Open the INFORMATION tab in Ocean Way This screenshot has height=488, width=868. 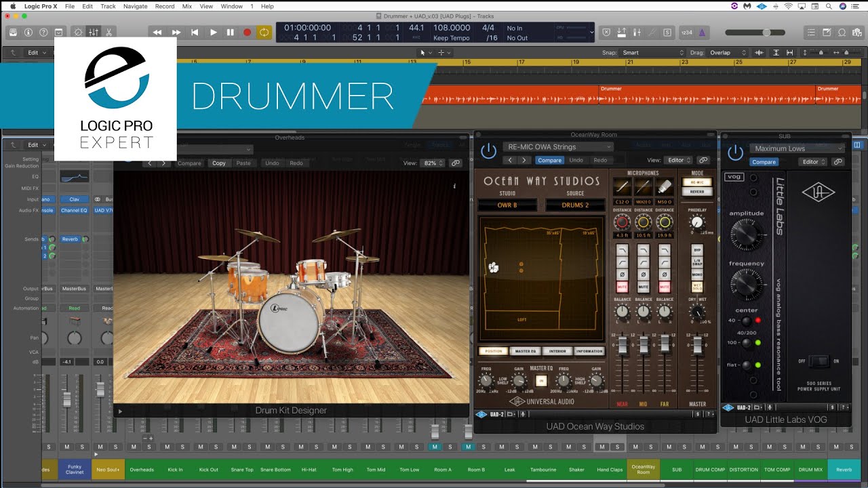coord(589,351)
